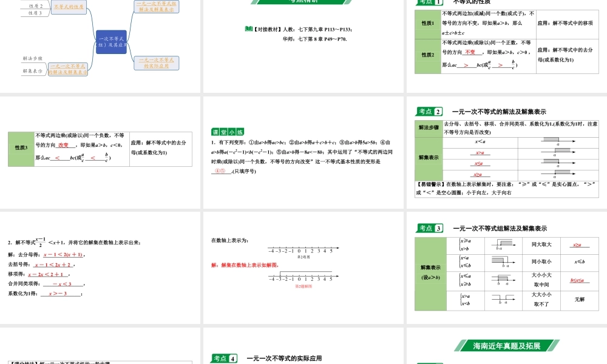Open the 不等式的性质 mind map link
This screenshot has height=364, width=607.
point(68,8)
